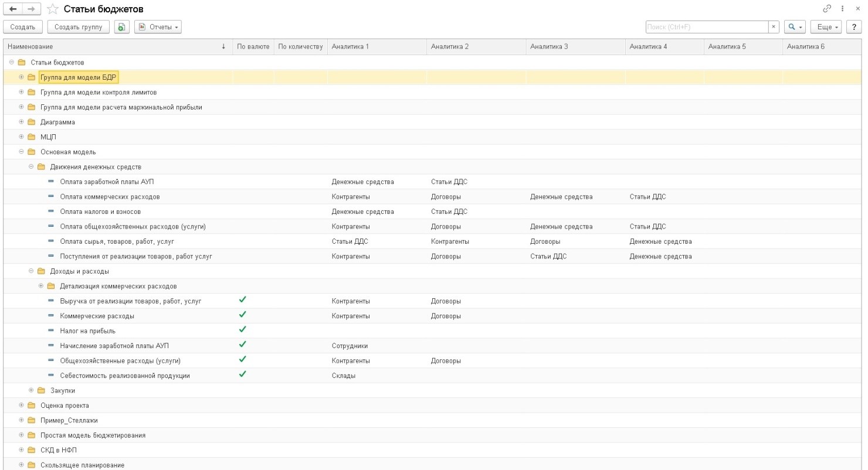Open help with the question mark button
The width and height of the screenshot is (868, 470).
(855, 27)
